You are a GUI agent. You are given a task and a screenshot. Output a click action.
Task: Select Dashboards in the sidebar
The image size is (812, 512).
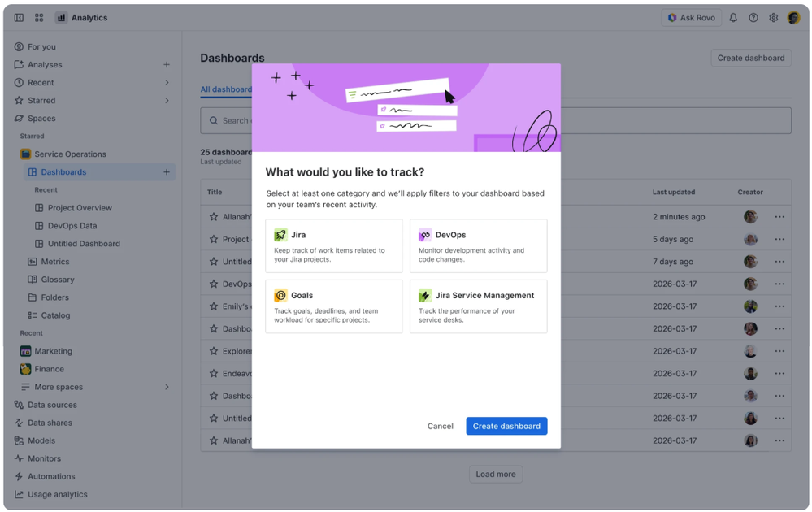click(63, 172)
